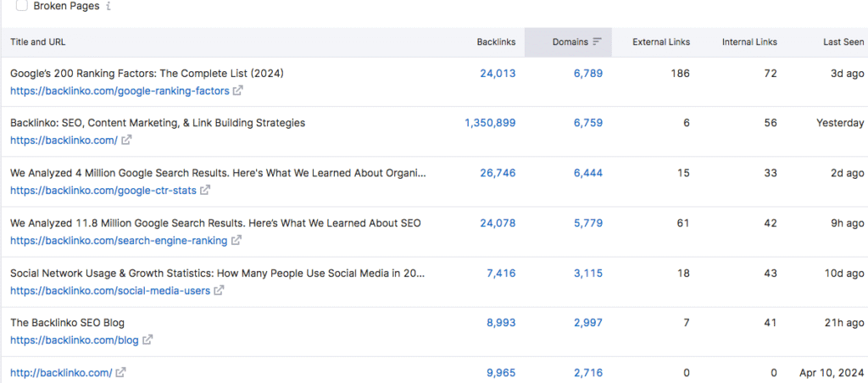
Task: Click the 24,013 backlinks number
Action: coord(498,74)
